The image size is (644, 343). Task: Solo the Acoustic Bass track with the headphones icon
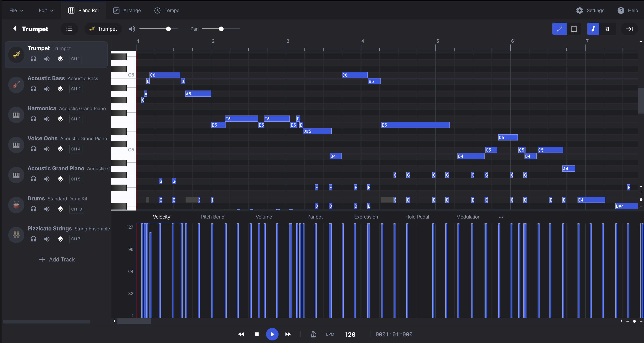click(34, 89)
